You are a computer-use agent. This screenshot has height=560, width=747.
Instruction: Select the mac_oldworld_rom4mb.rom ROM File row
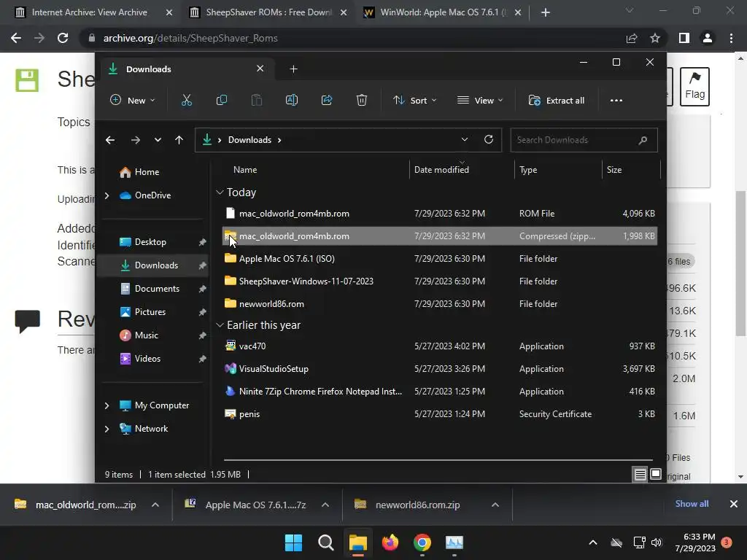click(439, 214)
